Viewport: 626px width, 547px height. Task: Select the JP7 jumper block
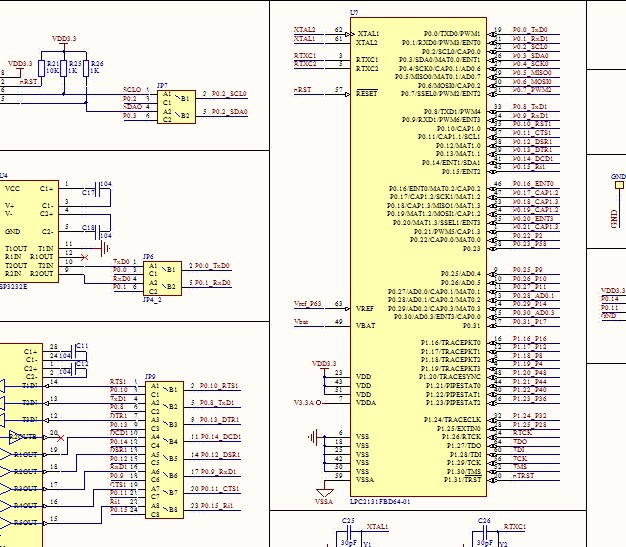click(176, 107)
